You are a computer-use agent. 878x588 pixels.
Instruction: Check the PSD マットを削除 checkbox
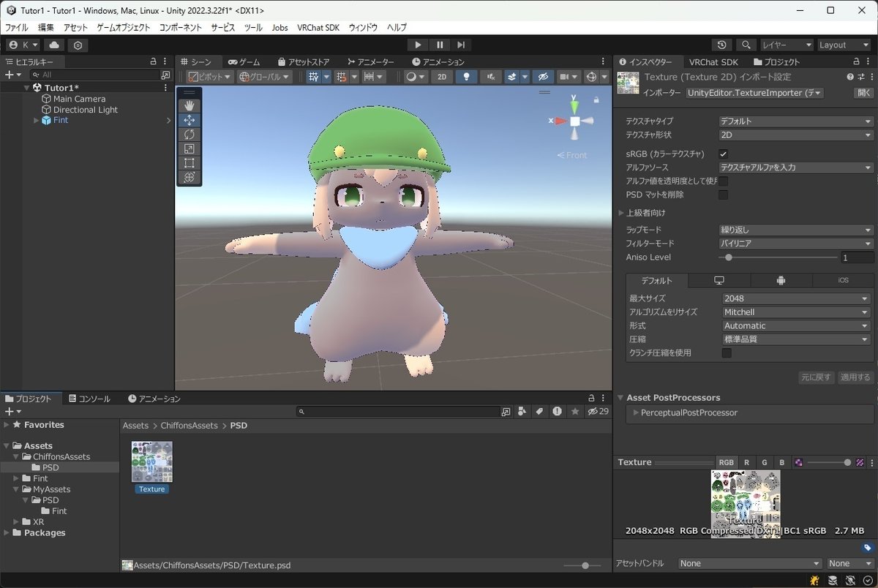click(724, 195)
